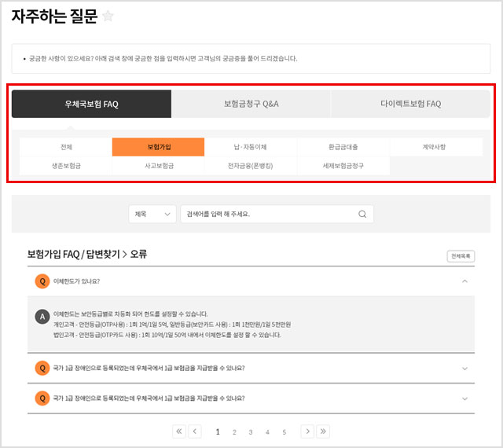Click the 보험가입 FAQ / 답변찾기 > 오류 heading
The image size is (503, 448).
87,254
